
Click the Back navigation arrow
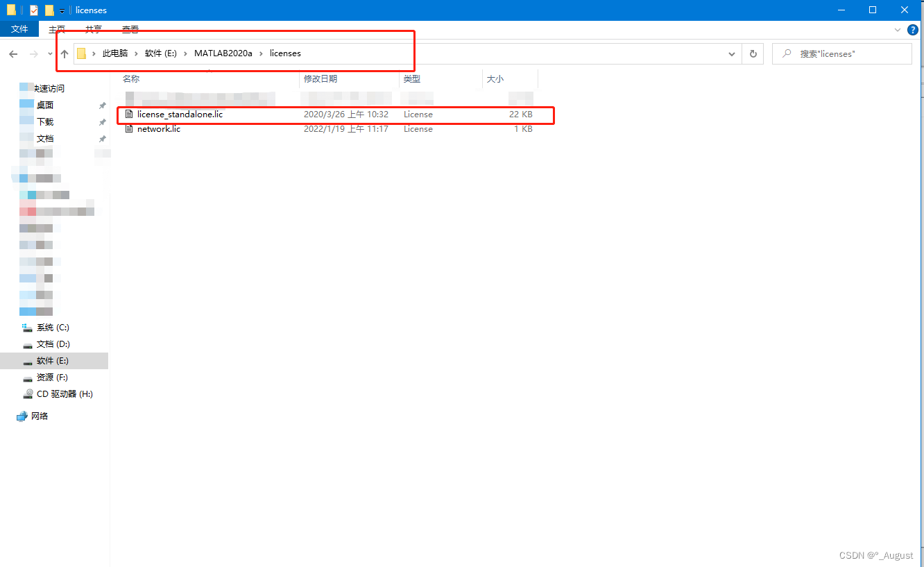[14, 53]
